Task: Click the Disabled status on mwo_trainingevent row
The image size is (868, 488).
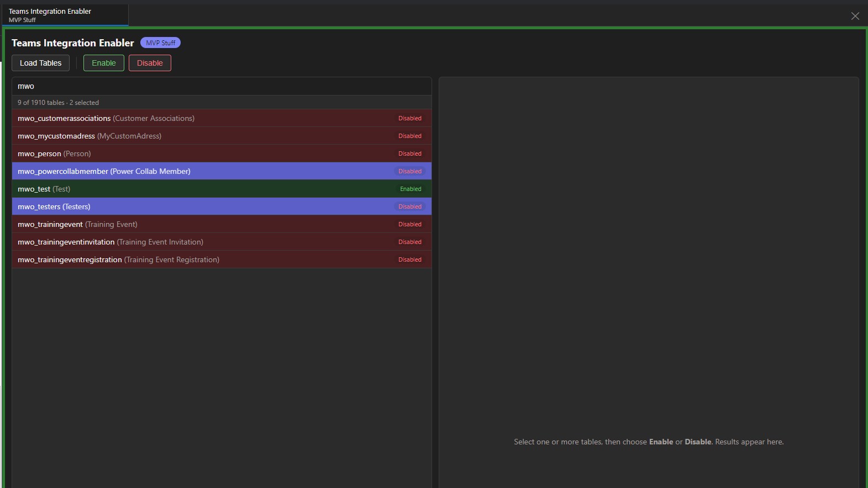Action: coord(410,224)
